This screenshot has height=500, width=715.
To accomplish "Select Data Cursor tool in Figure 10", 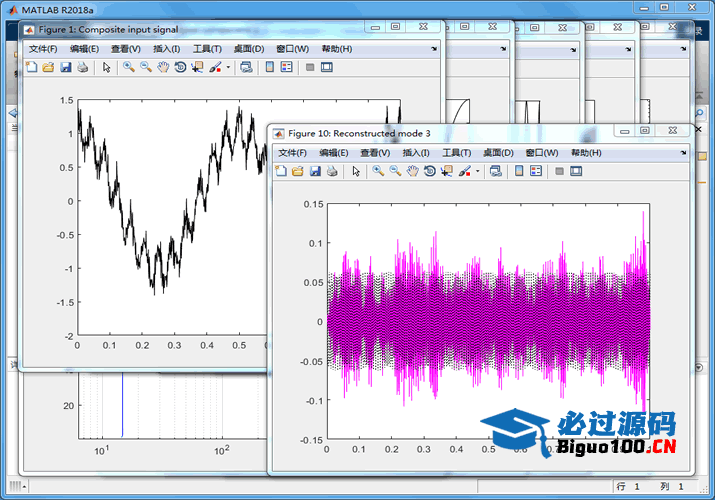I will 447,171.
